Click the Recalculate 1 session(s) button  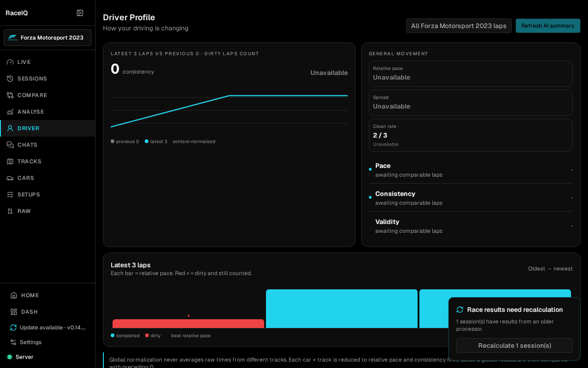point(514,345)
